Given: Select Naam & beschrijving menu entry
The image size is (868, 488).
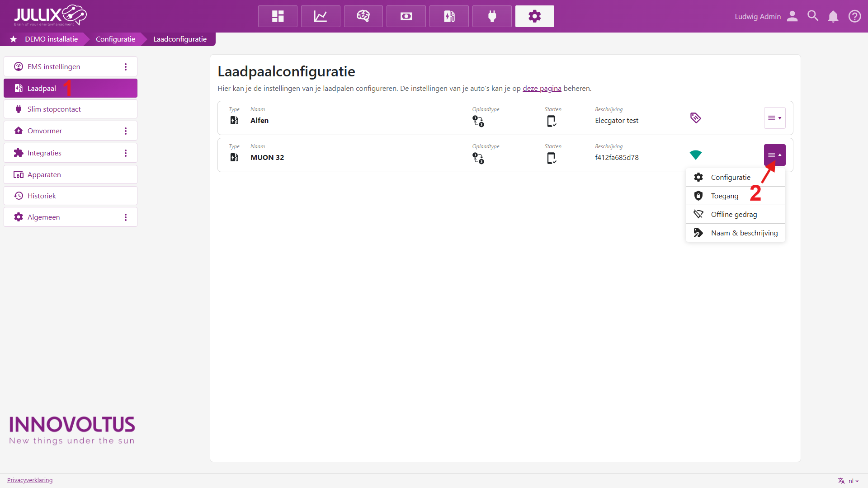Looking at the screenshot, I should pos(744,233).
